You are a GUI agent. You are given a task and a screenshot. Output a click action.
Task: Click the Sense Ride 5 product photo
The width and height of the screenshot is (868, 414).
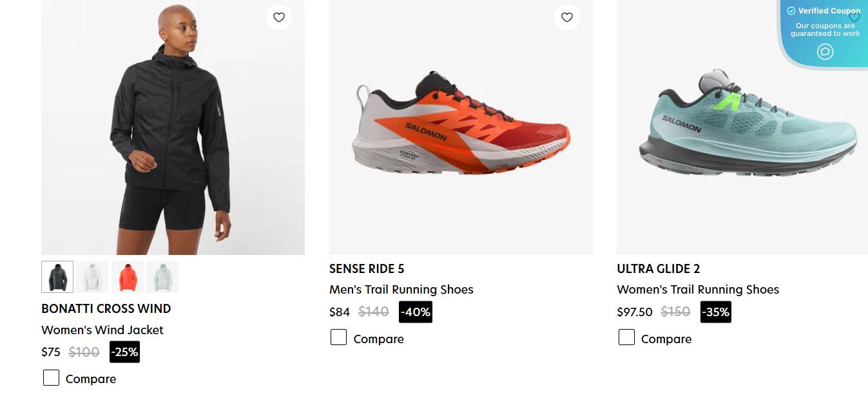pyautogui.click(x=461, y=126)
